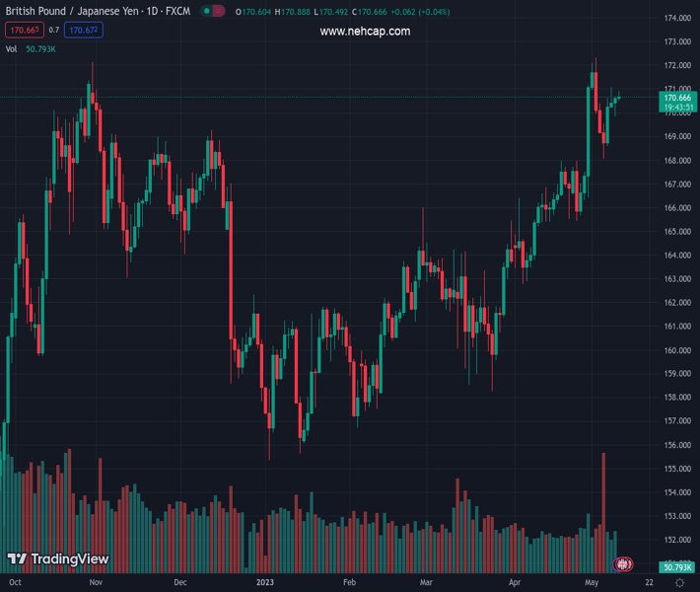700x592 pixels.
Task: Select the current price label 170.666
Action: pos(676,98)
